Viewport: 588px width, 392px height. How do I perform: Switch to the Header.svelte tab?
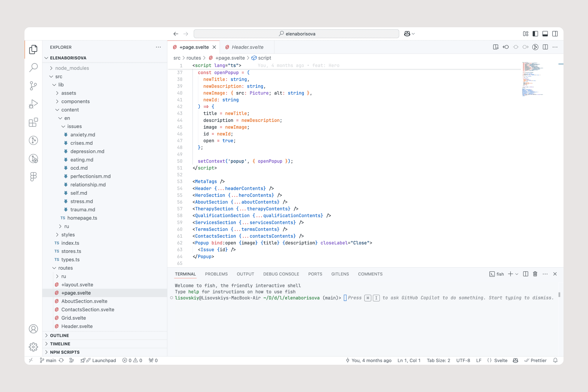point(247,47)
